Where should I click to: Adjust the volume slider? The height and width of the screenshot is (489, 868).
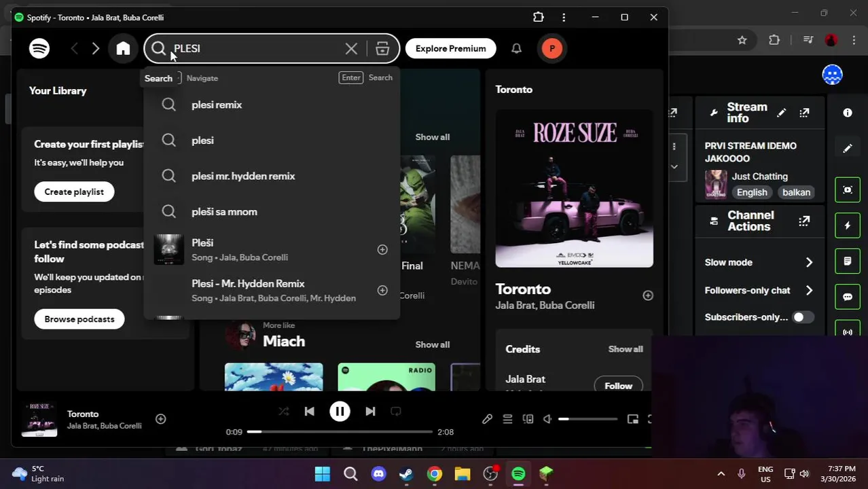(x=588, y=419)
